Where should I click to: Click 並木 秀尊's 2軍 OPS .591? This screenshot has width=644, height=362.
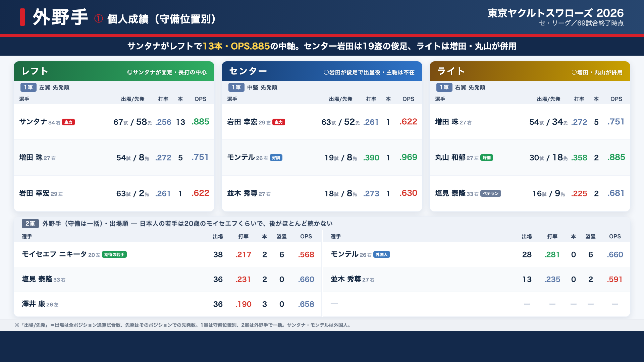click(x=615, y=280)
